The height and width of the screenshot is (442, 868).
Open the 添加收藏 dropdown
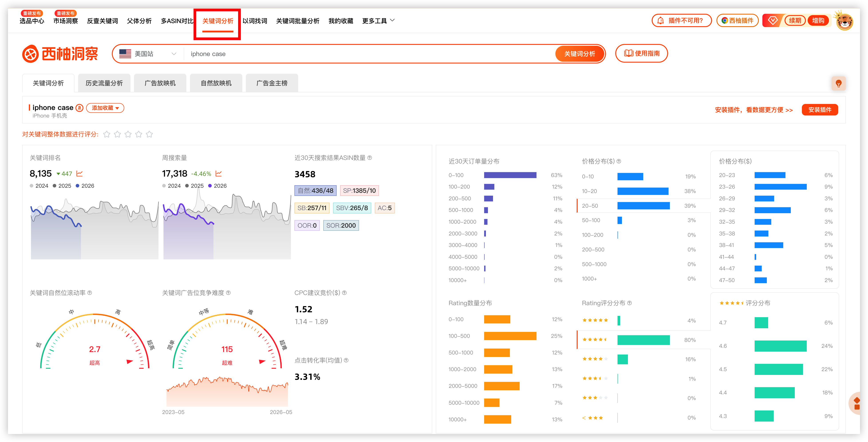point(105,108)
